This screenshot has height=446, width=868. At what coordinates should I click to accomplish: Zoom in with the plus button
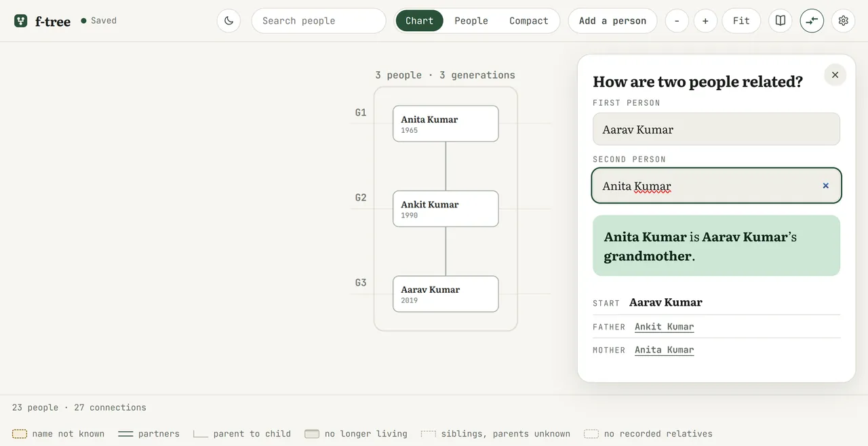point(705,21)
